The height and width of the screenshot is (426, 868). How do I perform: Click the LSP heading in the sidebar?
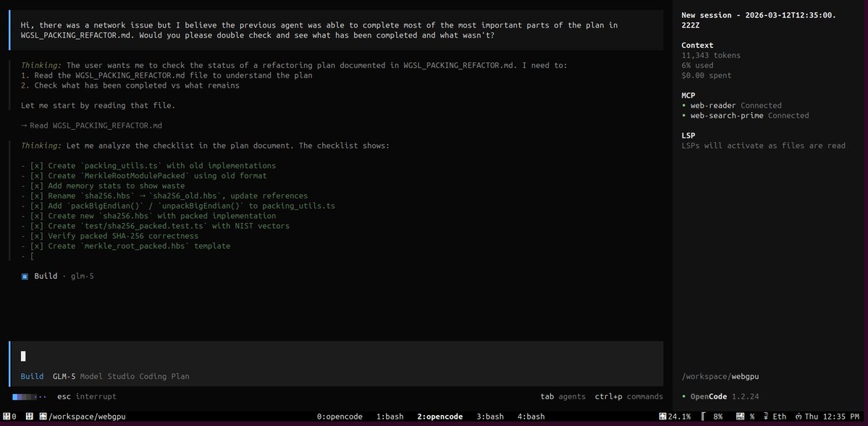pyautogui.click(x=688, y=135)
